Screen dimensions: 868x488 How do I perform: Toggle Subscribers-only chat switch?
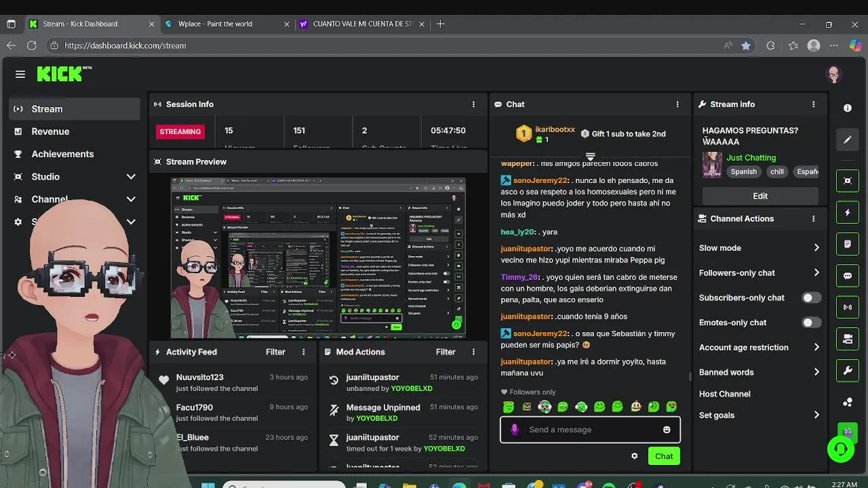tap(811, 298)
